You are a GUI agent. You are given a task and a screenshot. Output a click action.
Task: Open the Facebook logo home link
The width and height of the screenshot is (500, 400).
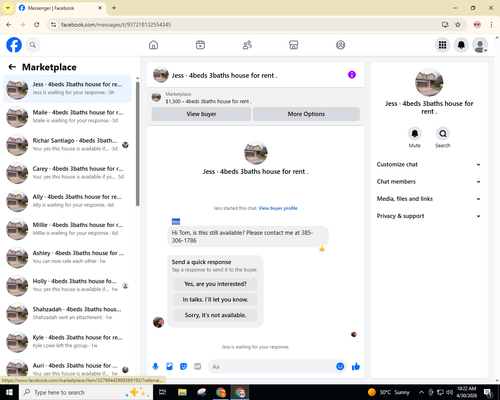click(14, 45)
